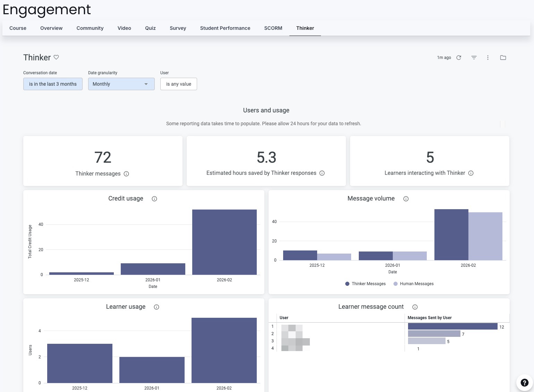Expand the Monthly date granularity dropdown

[121, 84]
